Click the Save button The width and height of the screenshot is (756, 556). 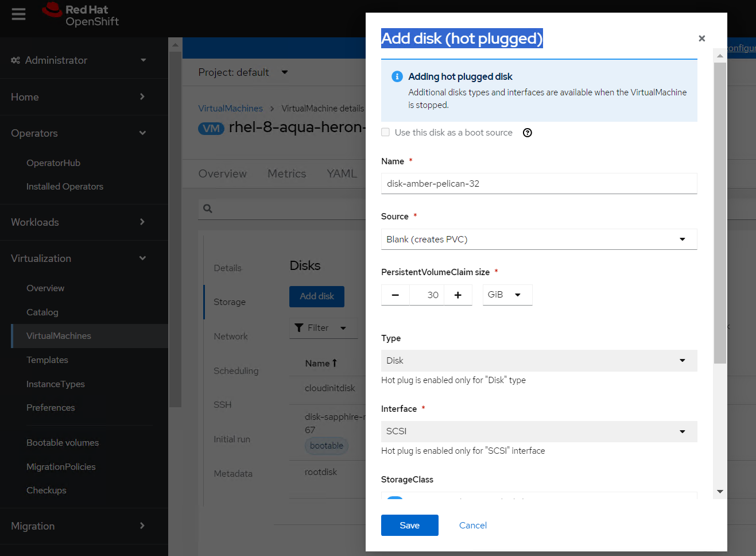pos(410,526)
